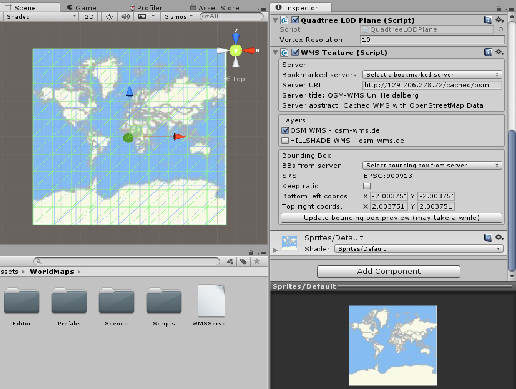Open help for Quadtree LOD Plane
516x389 pixels.
[x=487, y=20]
